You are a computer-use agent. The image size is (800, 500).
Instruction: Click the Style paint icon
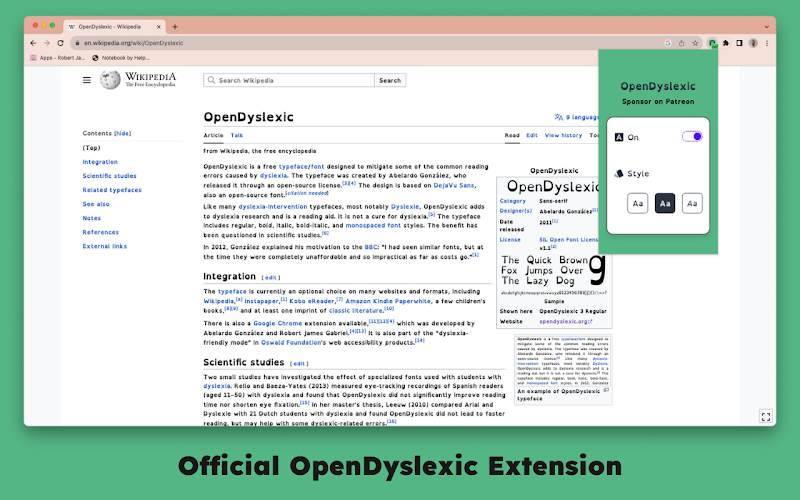pos(619,173)
